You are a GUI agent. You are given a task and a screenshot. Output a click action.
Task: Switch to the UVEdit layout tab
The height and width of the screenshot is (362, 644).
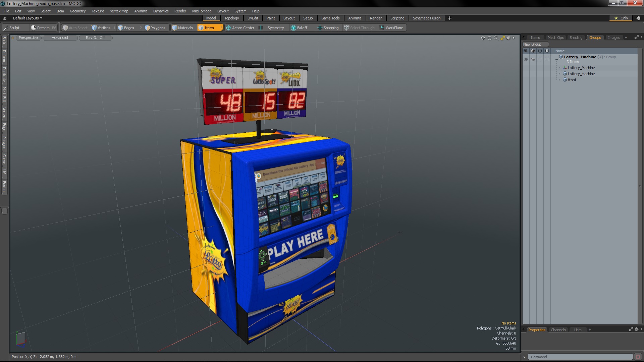(x=253, y=18)
